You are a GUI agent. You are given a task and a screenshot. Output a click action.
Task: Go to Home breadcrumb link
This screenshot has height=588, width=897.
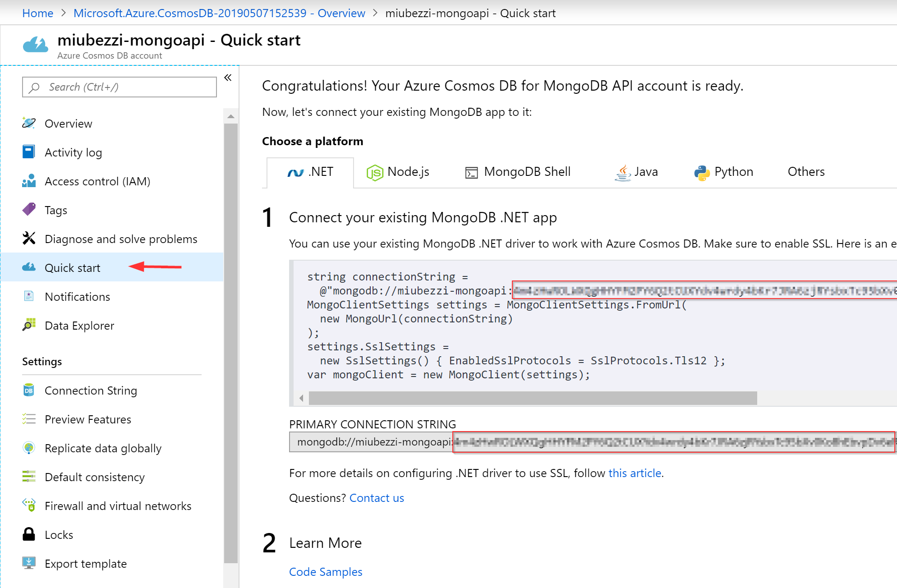[x=38, y=13]
